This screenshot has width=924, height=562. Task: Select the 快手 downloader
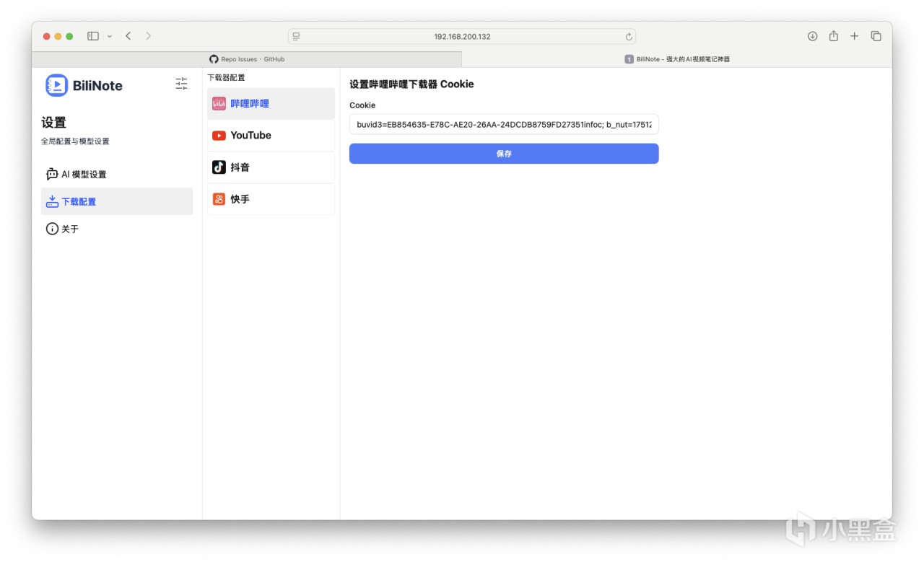click(271, 199)
